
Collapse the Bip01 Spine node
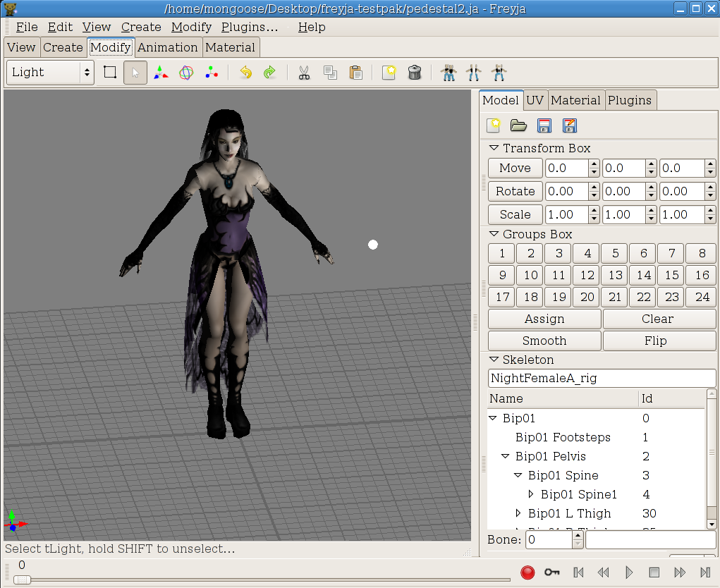tap(518, 475)
